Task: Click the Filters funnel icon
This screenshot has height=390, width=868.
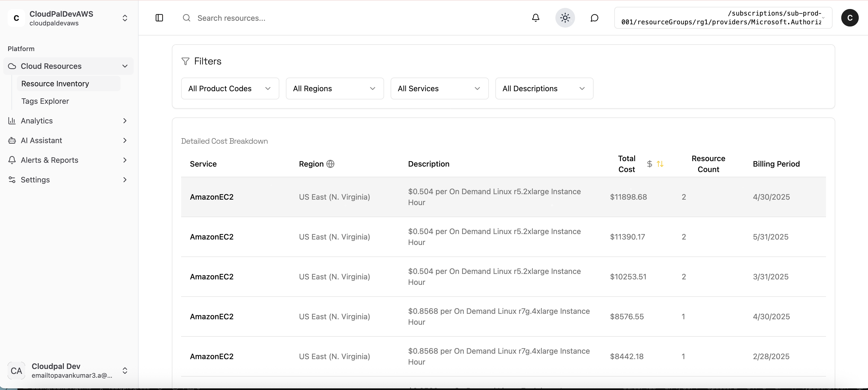Action: coord(185,61)
